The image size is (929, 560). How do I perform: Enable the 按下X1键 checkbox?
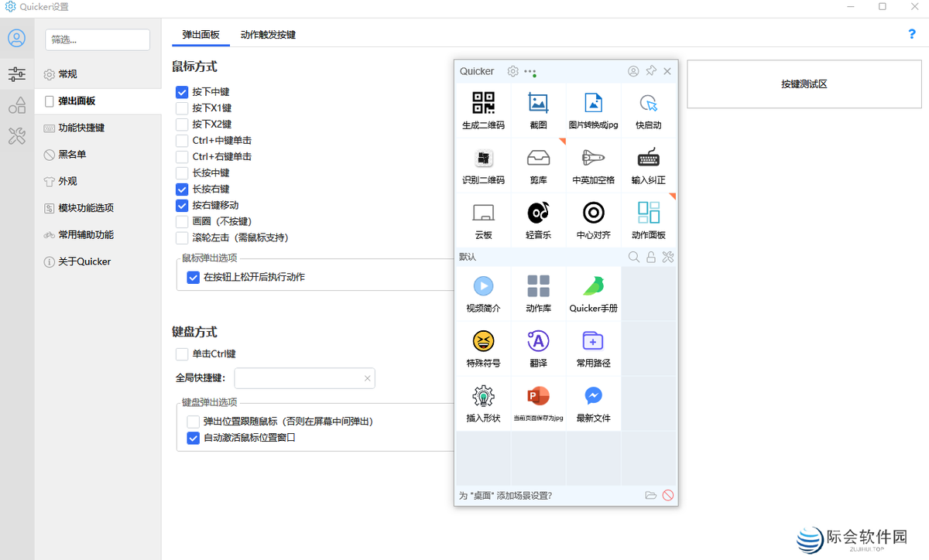point(181,108)
